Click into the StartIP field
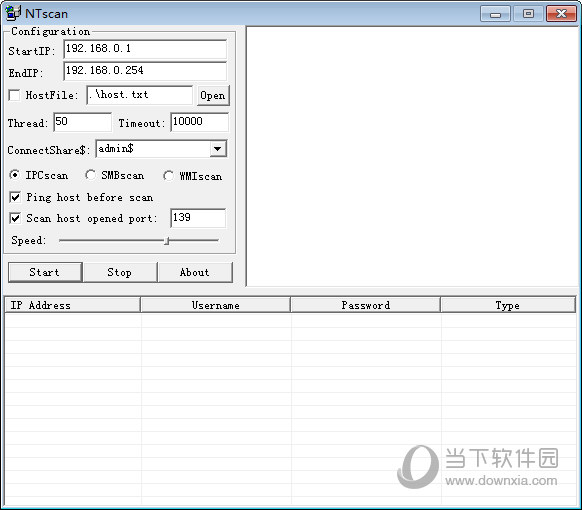The width and height of the screenshot is (582, 510). (145, 49)
